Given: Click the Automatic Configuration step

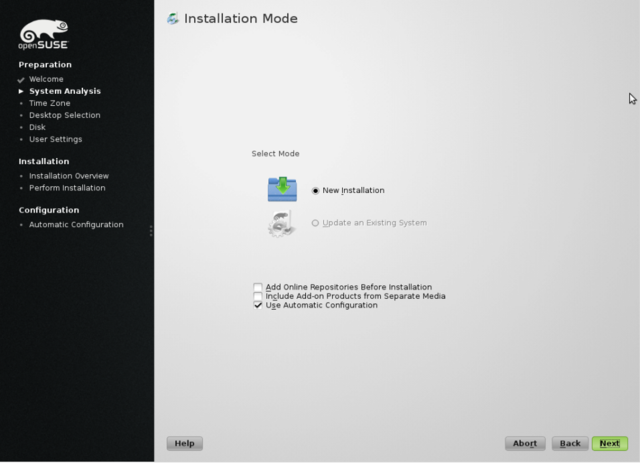Looking at the screenshot, I should pyautogui.click(x=76, y=225).
